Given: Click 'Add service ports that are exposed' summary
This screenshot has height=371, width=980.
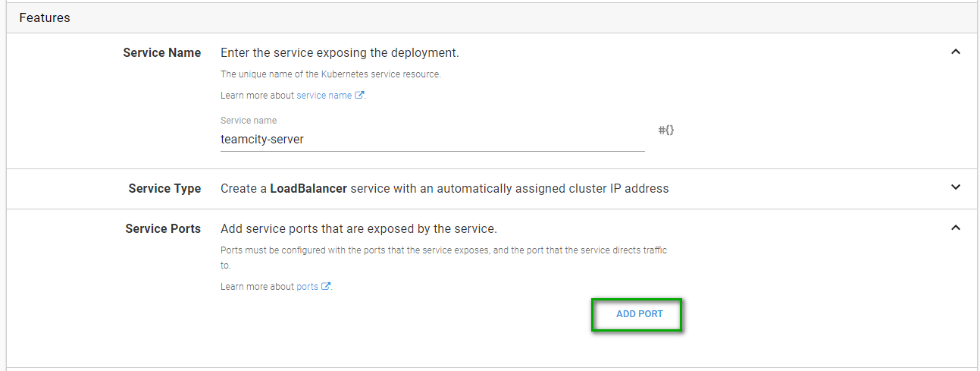Looking at the screenshot, I should [x=358, y=228].
